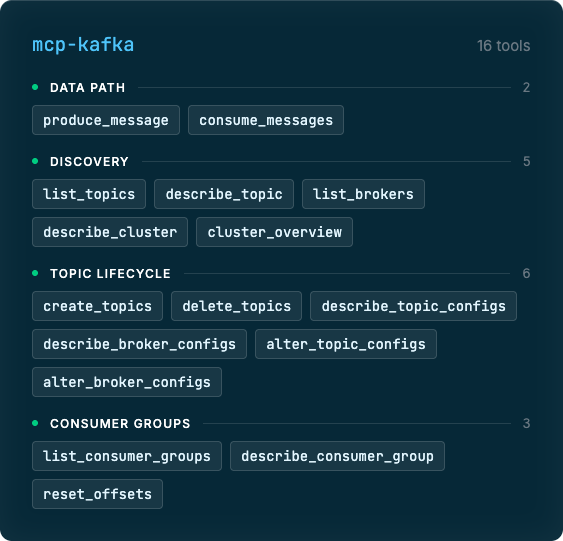The image size is (563, 541).
Task: Click the green dot beside CONSUMER GROUPS
Action: point(35,423)
